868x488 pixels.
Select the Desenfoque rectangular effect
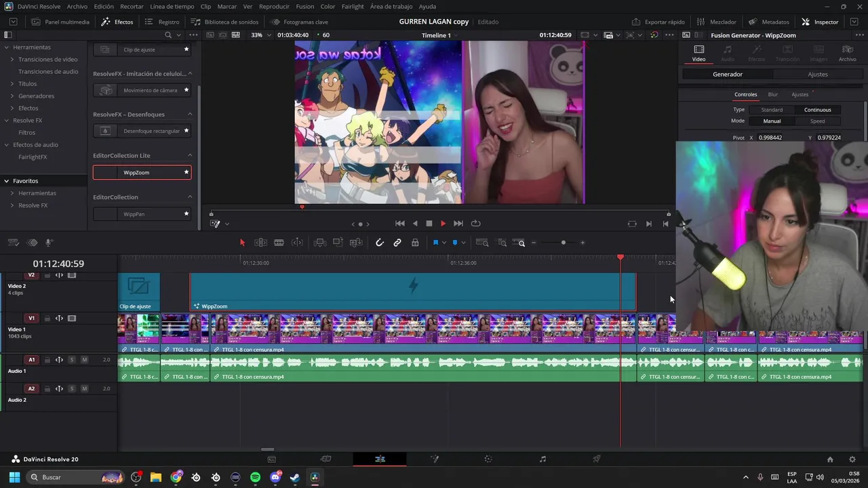pyautogui.click(x=142, y=131)
